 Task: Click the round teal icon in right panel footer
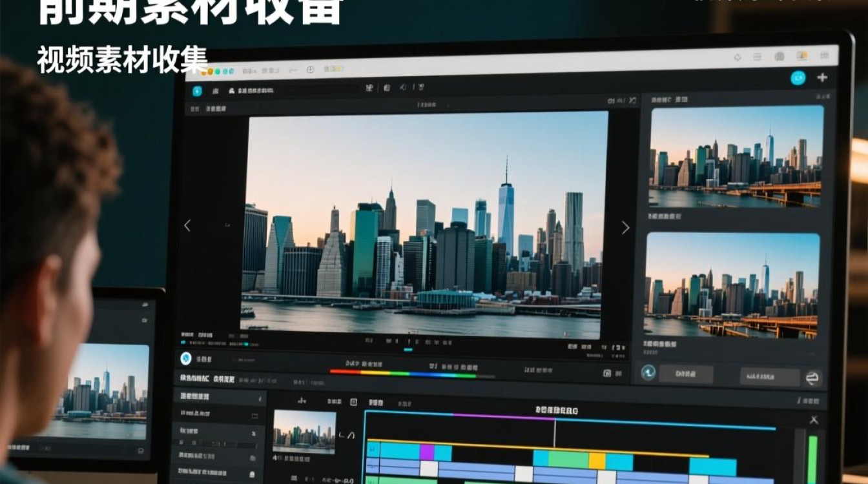click(648, 372)
